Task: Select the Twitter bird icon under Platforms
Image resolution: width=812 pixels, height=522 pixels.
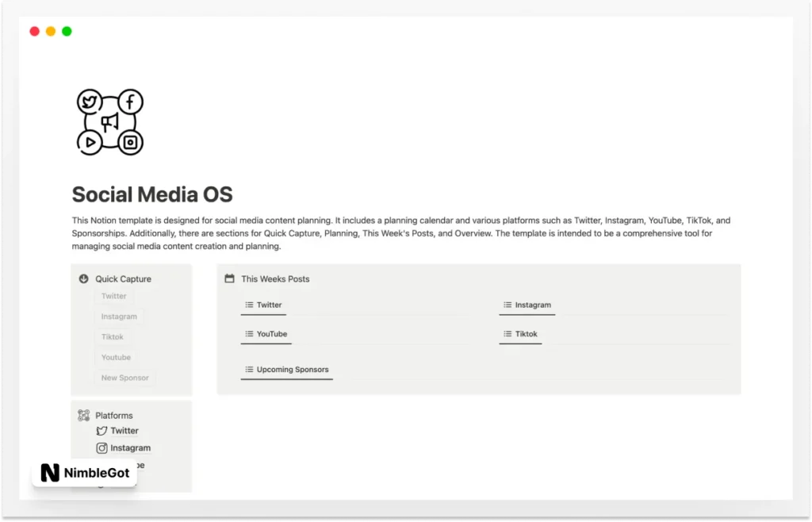Action: (x=102, y=431)
